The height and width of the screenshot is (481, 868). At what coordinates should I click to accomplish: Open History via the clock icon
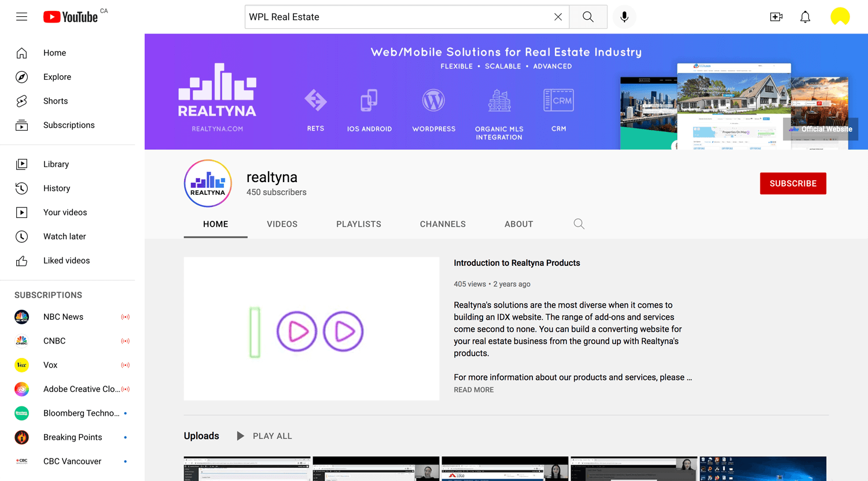point(21,188)
